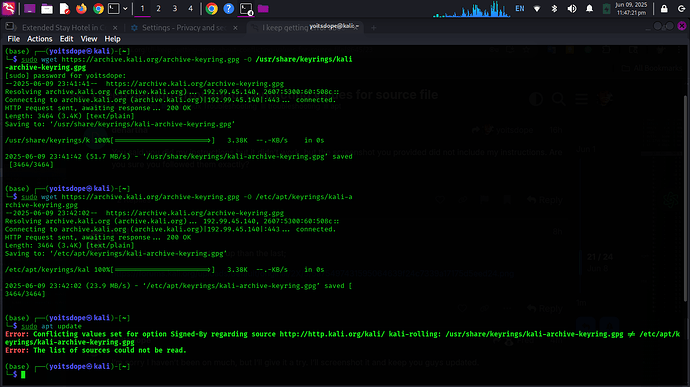Screen dimensions: 690x387
Task: Open a new browser tab with plus
Action: [374, 28]
